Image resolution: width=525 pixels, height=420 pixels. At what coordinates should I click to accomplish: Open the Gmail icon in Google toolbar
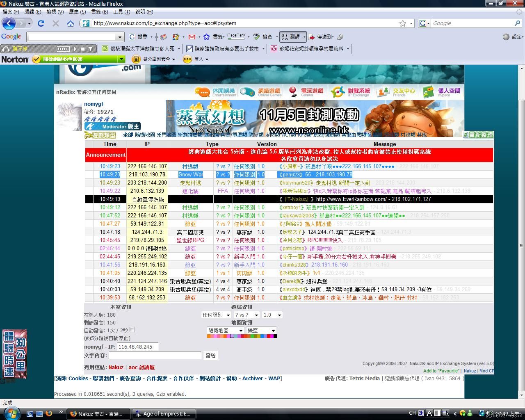pos(192,37)
